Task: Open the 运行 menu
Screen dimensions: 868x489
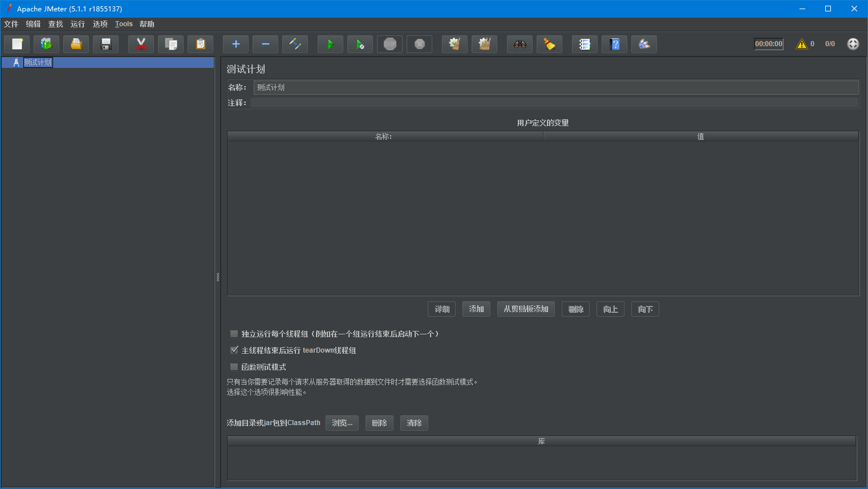Action: (x=78, y=24)
